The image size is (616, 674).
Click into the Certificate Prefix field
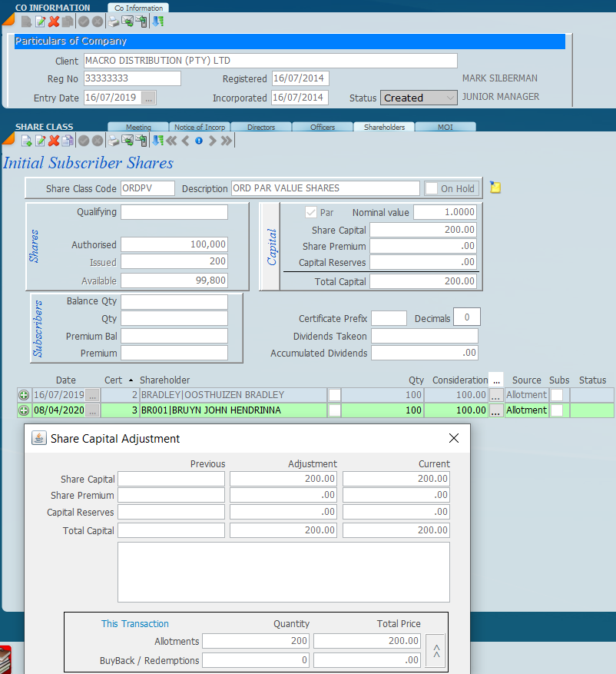tap(389, 318)
